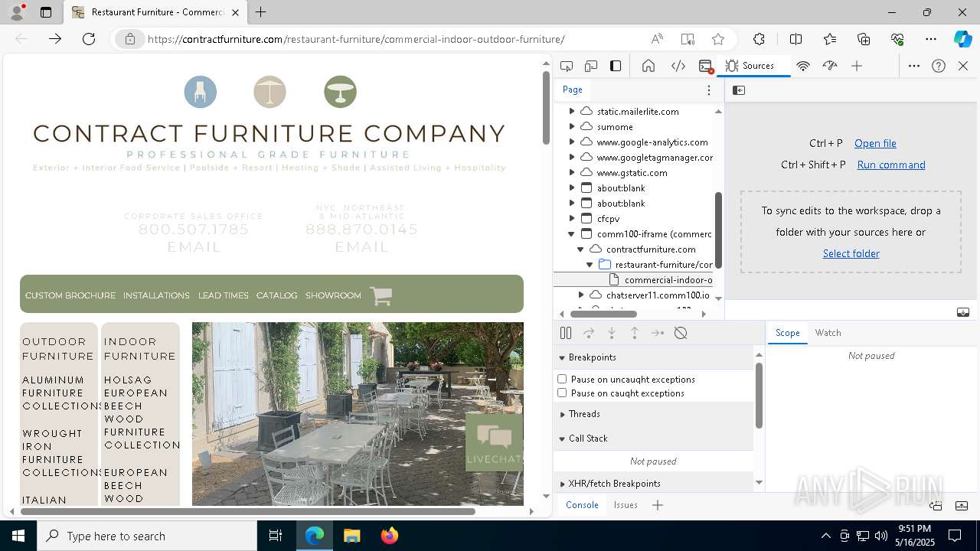Switch to the Console drawer tab
The width and height of the screenshot is (980, 551).
(582, 505)
